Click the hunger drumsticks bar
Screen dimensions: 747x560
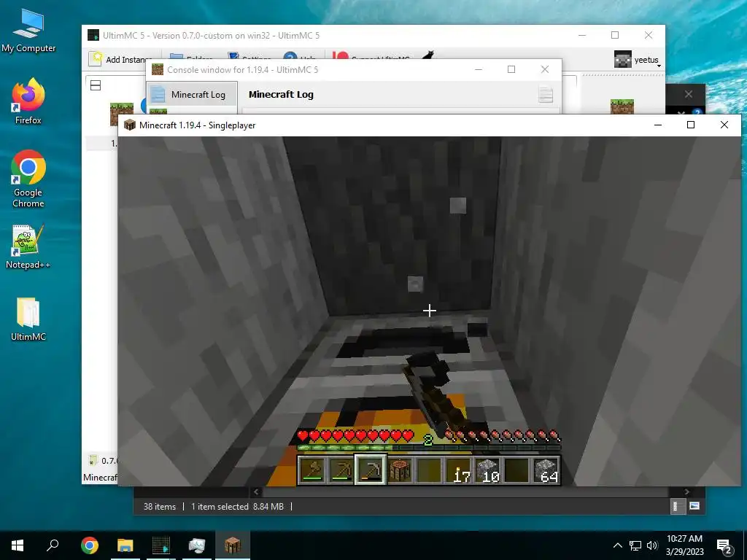tap(503, 435)
